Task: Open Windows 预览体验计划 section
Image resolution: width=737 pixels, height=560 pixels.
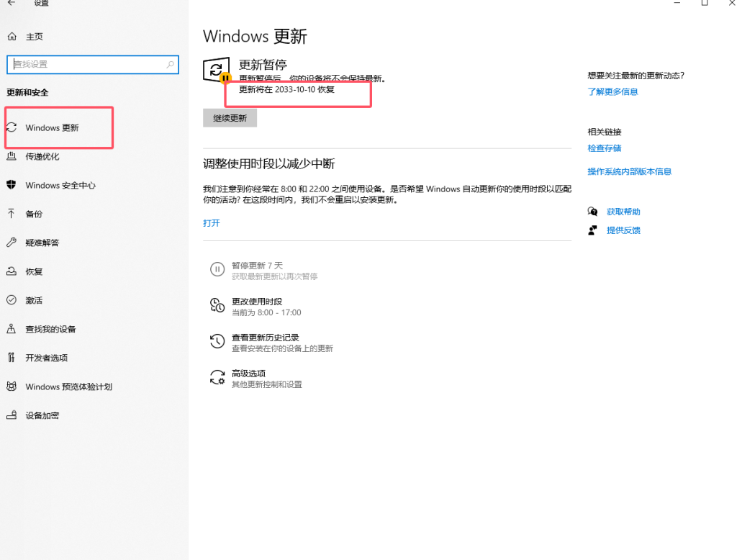Action: click(68, 387)
